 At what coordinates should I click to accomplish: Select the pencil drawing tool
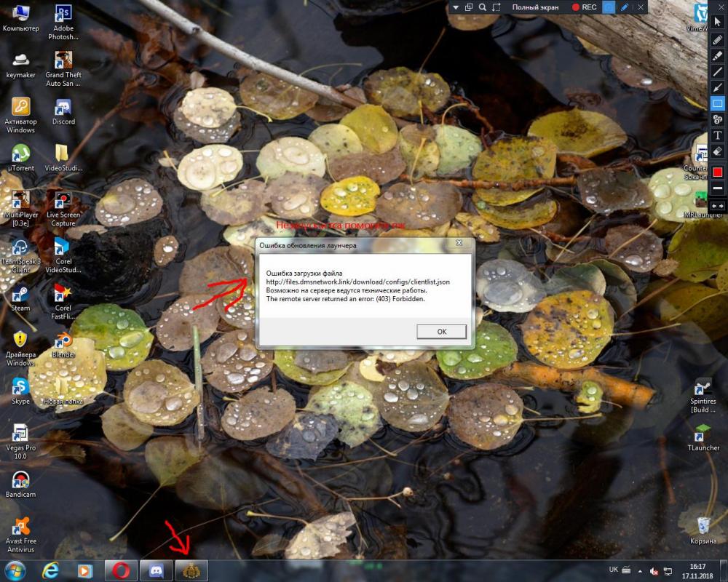[x=717, y=39]
